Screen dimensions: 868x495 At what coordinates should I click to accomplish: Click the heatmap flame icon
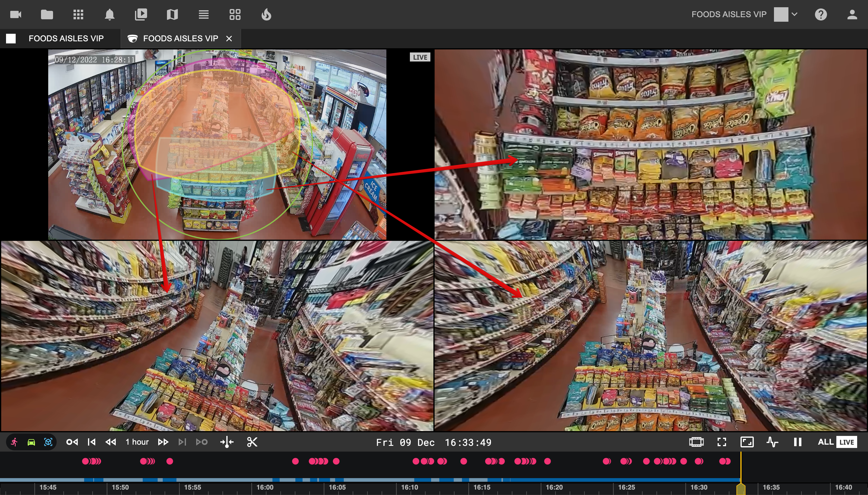click(266, 14)
